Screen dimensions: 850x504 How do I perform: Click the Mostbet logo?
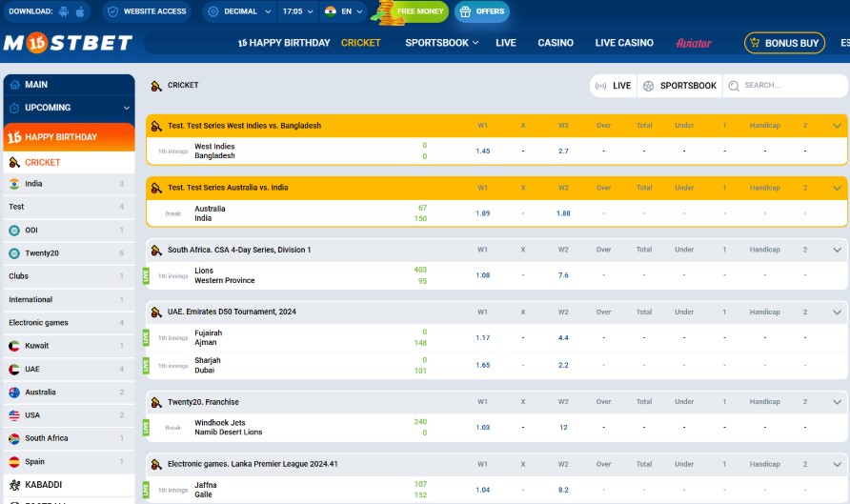point(68,42)
